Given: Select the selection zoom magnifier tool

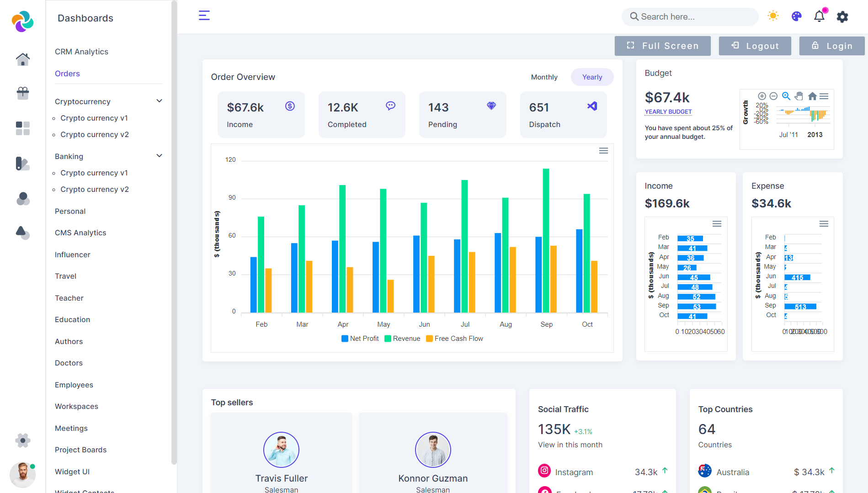Looking at the screenshot, I should click(x=786, y=96).
